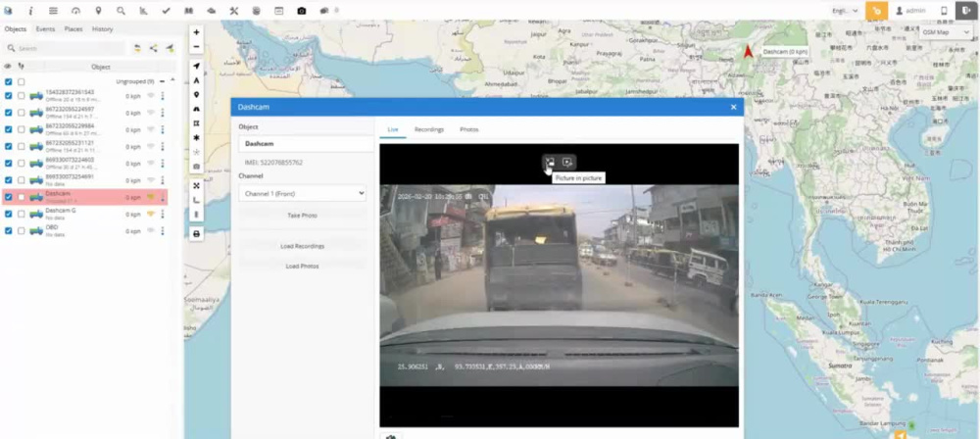Click the hamburger list icon in top toolbar
The height and width of the screenshot is (439, 980).
53,11
